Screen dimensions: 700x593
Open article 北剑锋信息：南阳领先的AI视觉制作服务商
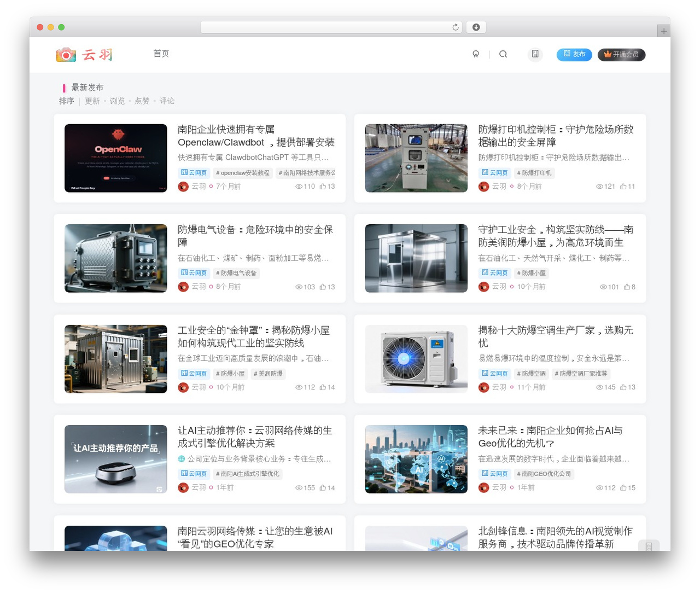pos(556,537)
